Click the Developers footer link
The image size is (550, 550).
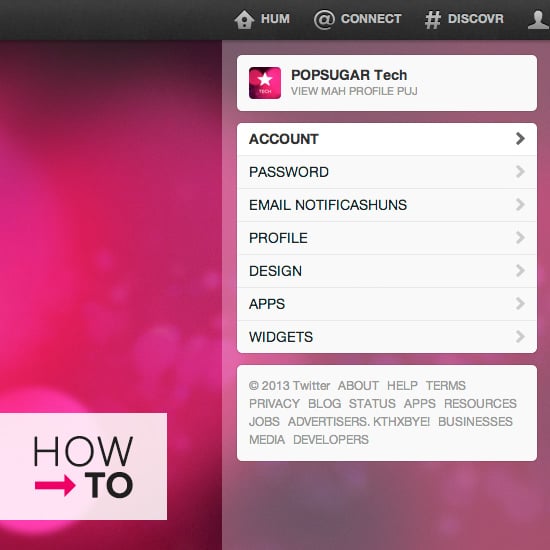[331, 440]
